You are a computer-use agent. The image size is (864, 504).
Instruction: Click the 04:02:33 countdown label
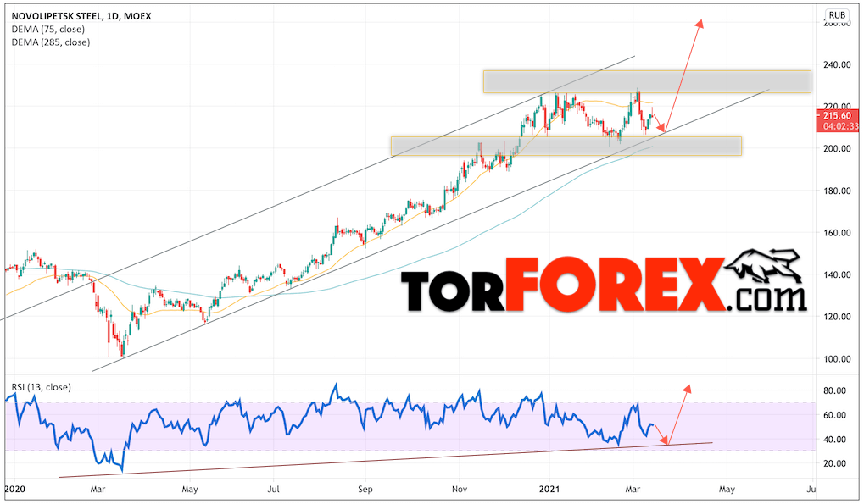[x=840, y=126]
